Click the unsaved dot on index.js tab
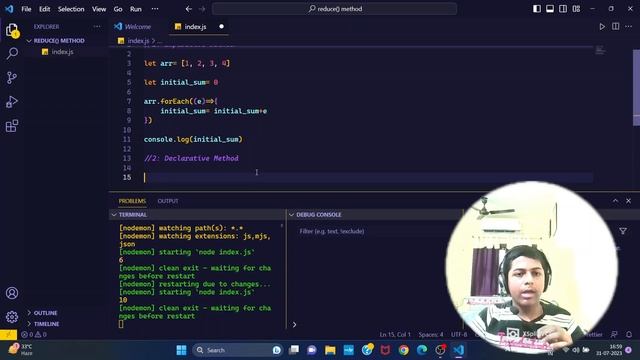640x360 pixels. click(221, 27)
